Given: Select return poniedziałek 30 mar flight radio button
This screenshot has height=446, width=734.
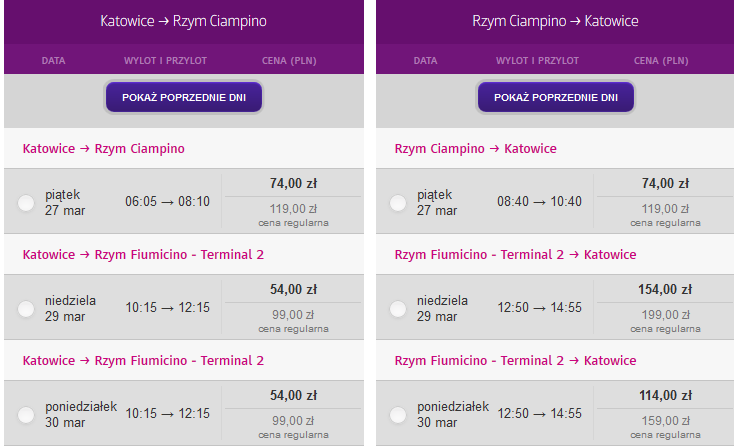Looking at the screenshot, I should 398,415.
